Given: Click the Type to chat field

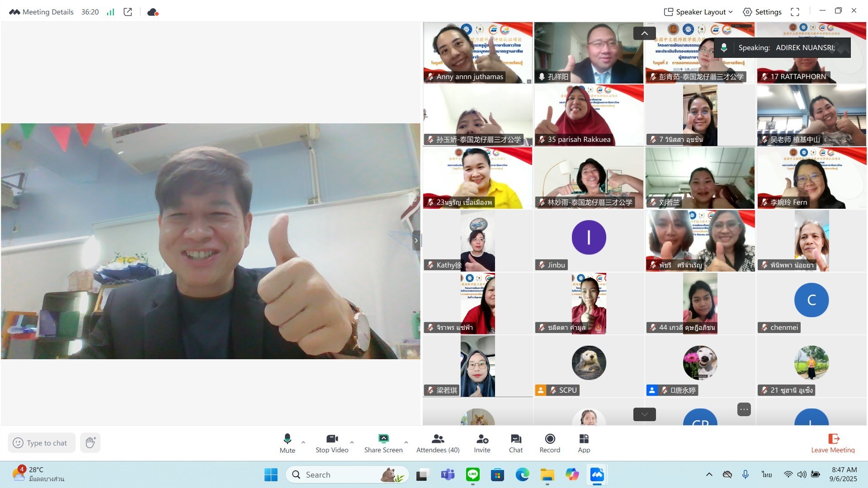Looking at the screenshot, I should click(x=47, y=443).
